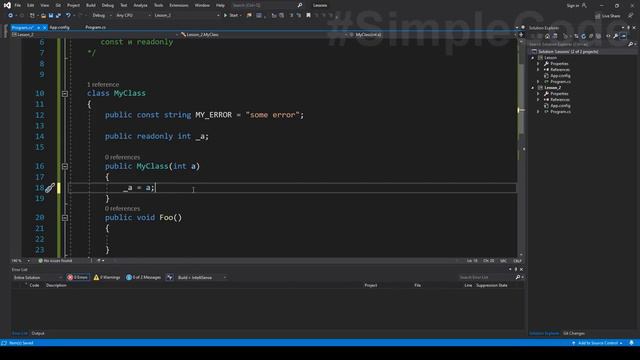Click the Visual Studio logo icon
The width and height of the screenshot is (640, 360).
tap(7, 5)
